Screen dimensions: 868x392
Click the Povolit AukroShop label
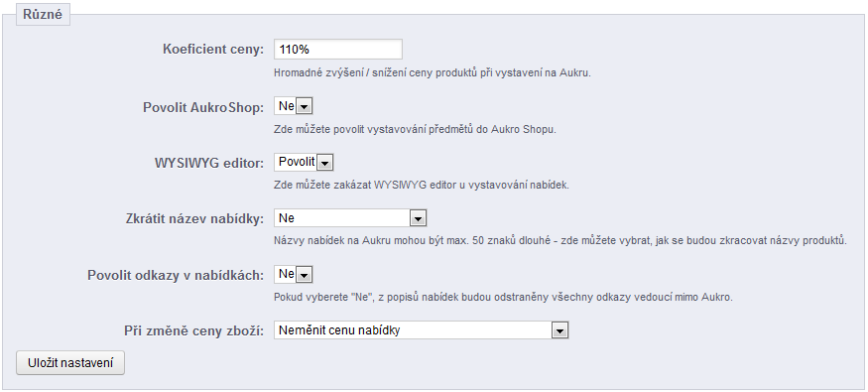(x=203, y=107)
